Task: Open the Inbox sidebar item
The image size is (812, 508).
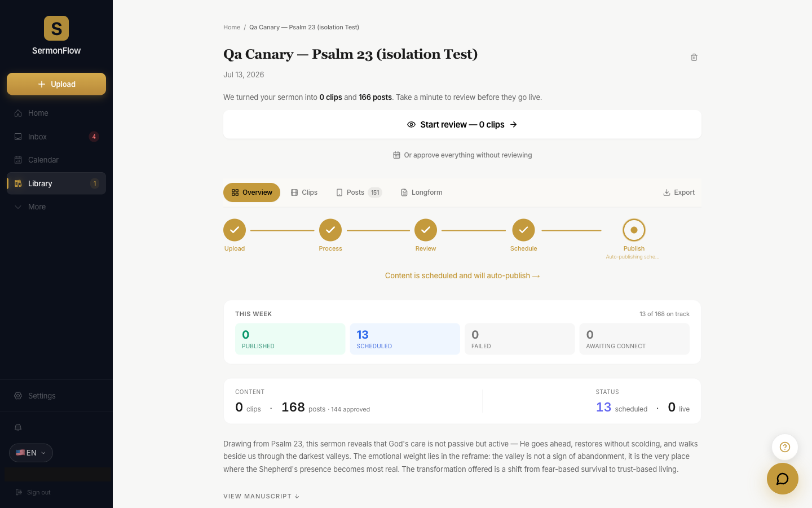Action: 56,137
